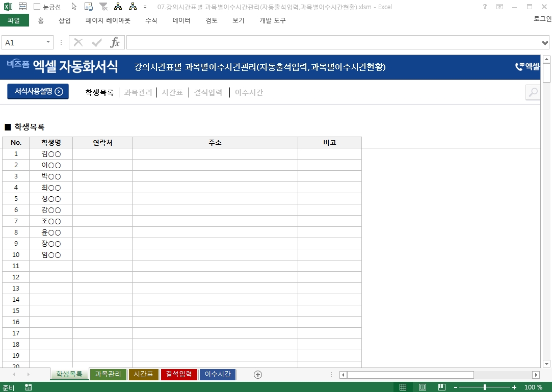
Task: Click the zoom slider handle
Action: 484,387
